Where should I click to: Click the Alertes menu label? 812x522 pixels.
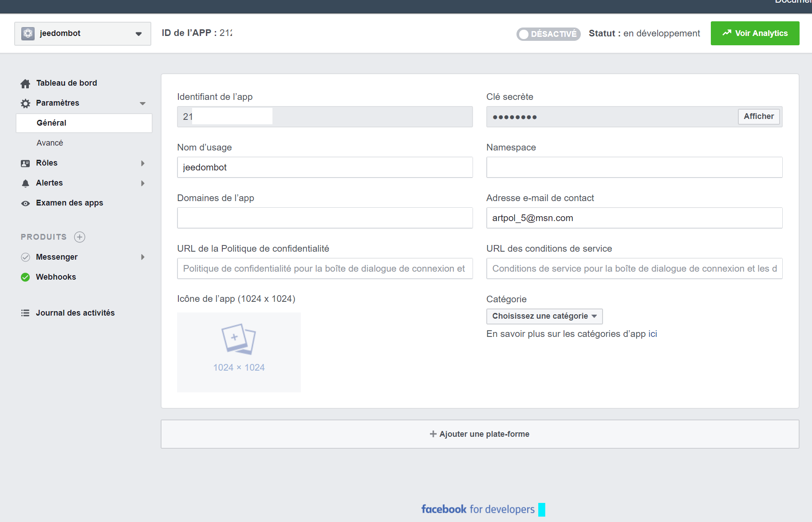(x=49, y=183)
